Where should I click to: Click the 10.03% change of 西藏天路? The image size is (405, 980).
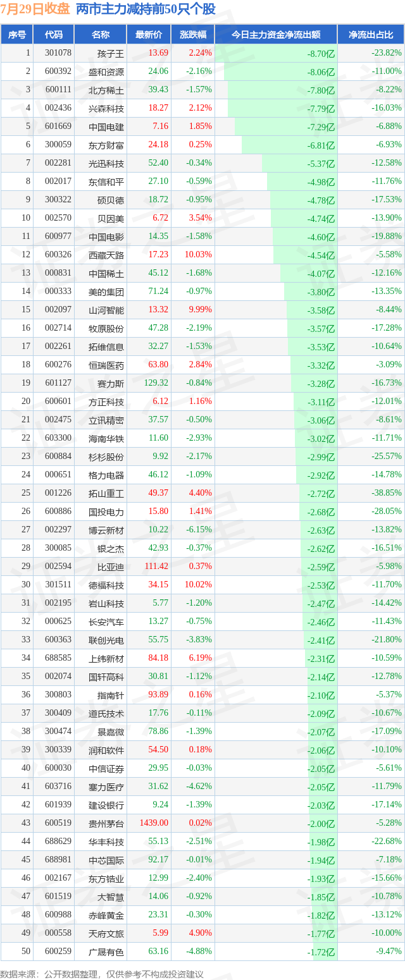click(198, 255)
